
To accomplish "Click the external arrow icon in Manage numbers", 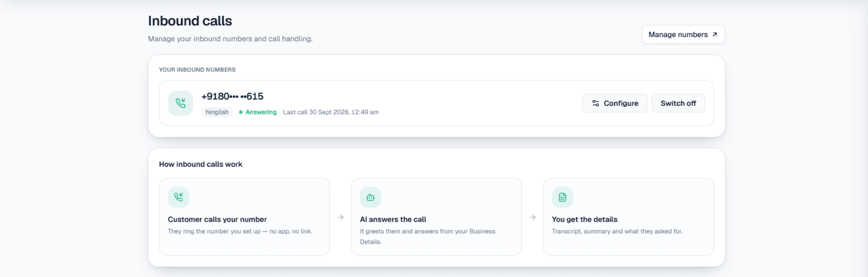I will [715, 34].
